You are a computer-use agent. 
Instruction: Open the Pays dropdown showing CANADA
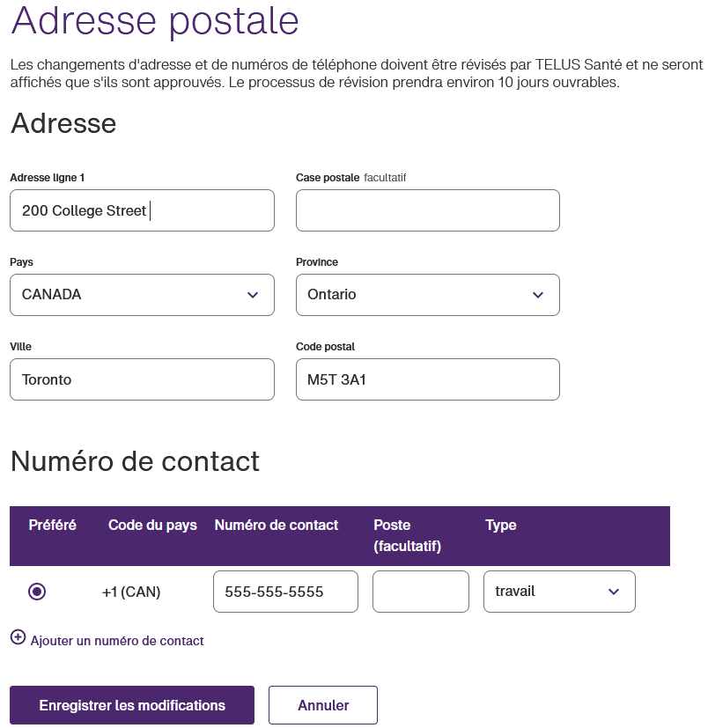pos(142,295)
